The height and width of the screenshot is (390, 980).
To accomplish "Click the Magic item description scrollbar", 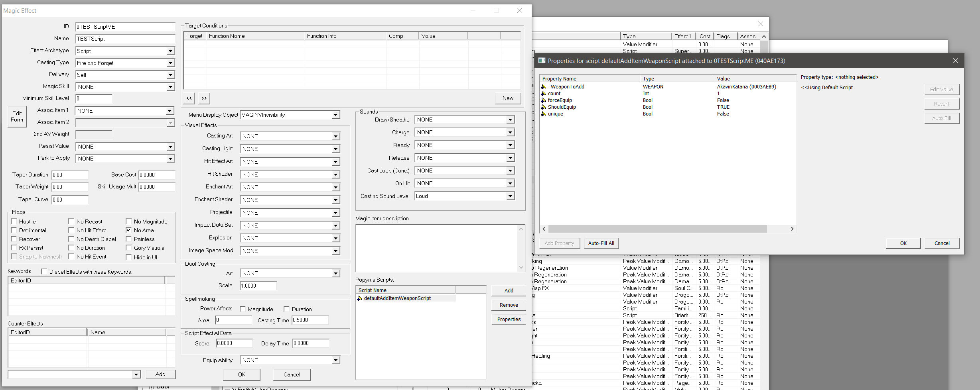I will [521, 248].
